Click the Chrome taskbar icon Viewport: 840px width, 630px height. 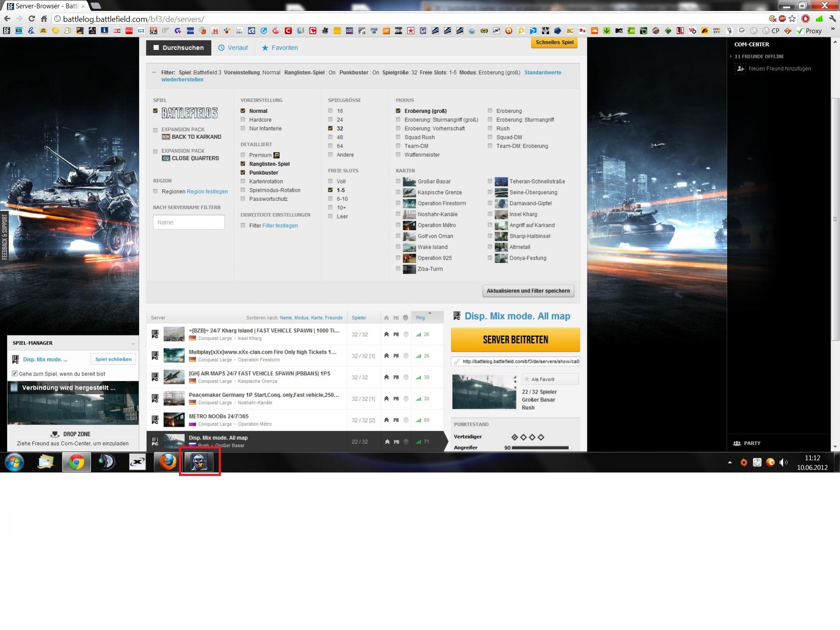click(x=77, y=462)
